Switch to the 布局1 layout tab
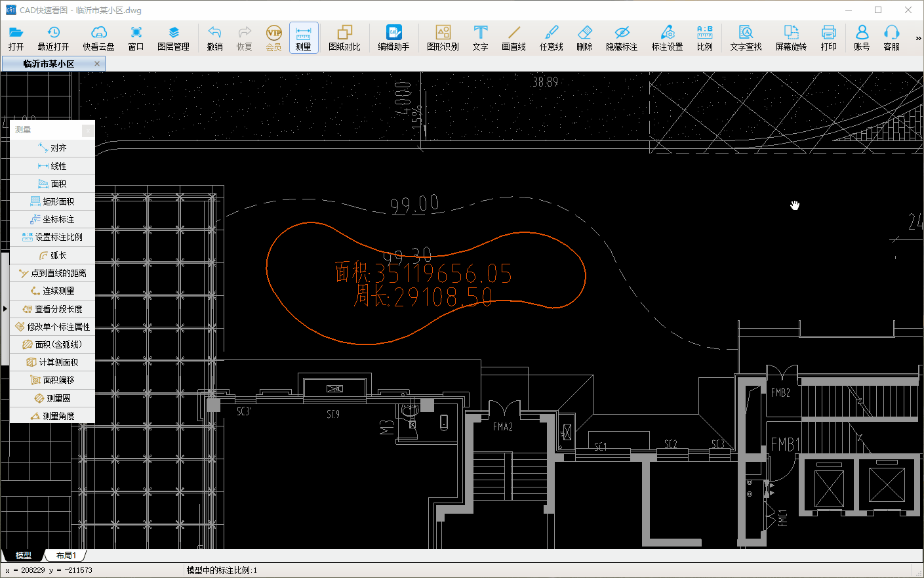This screenshot has height=578, width=924. (x=66, y=556)
